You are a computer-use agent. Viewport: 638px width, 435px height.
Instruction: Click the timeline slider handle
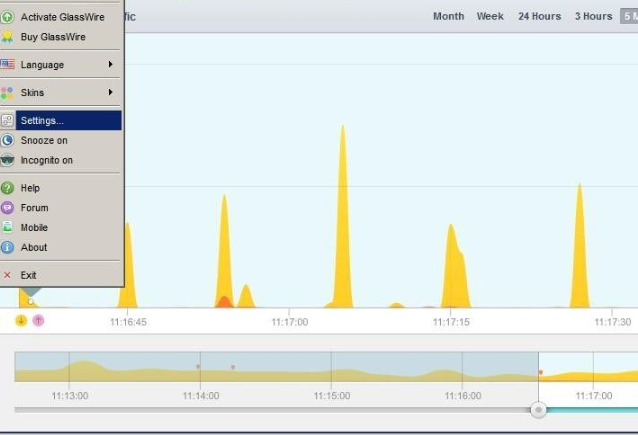point(539,410)
